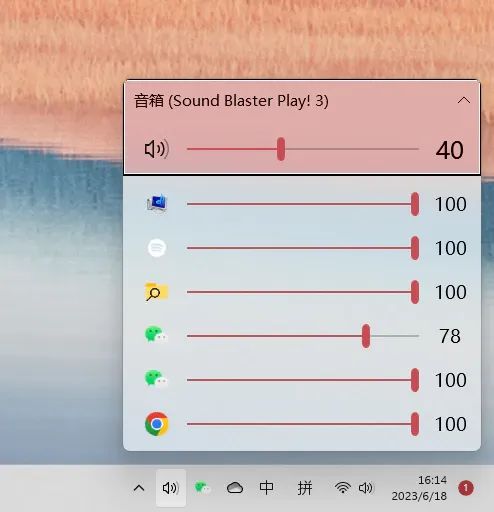Viewport: 494px width, 512px height.
Task: Mute the folder search app icon
Action: 156,292
